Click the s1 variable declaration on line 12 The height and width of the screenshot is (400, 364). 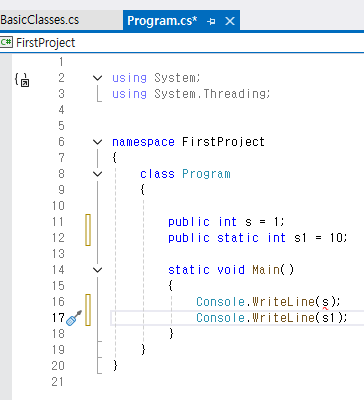300,238
